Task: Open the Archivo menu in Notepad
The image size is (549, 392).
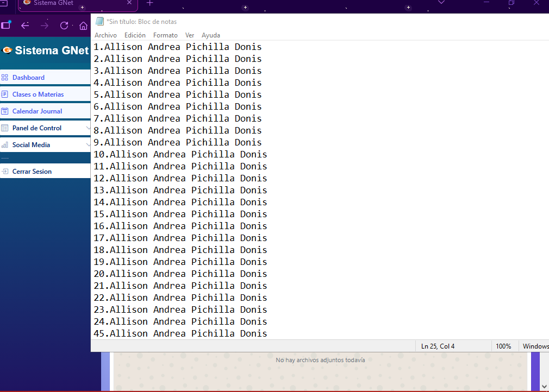Action: [x=105, y=35]
